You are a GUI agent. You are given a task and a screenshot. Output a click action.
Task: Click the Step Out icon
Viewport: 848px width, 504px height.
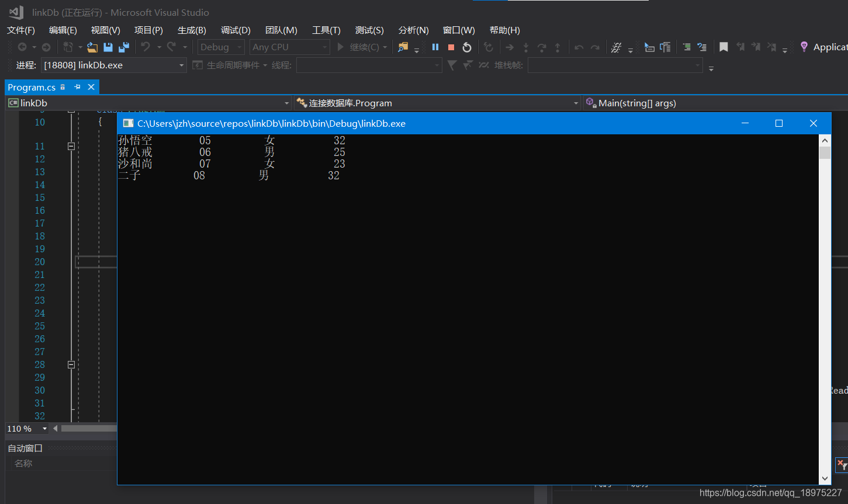pyautogui.click(x=558, y=47)
